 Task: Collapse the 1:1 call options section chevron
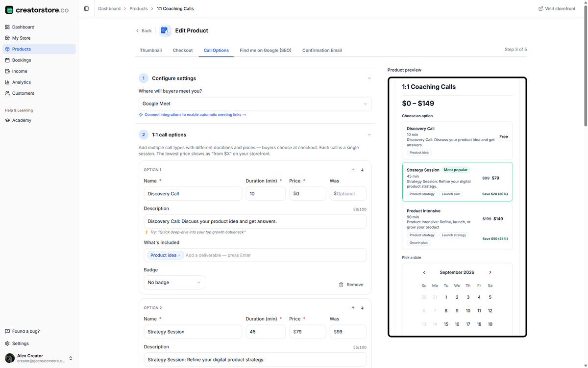tap(369, 134)
